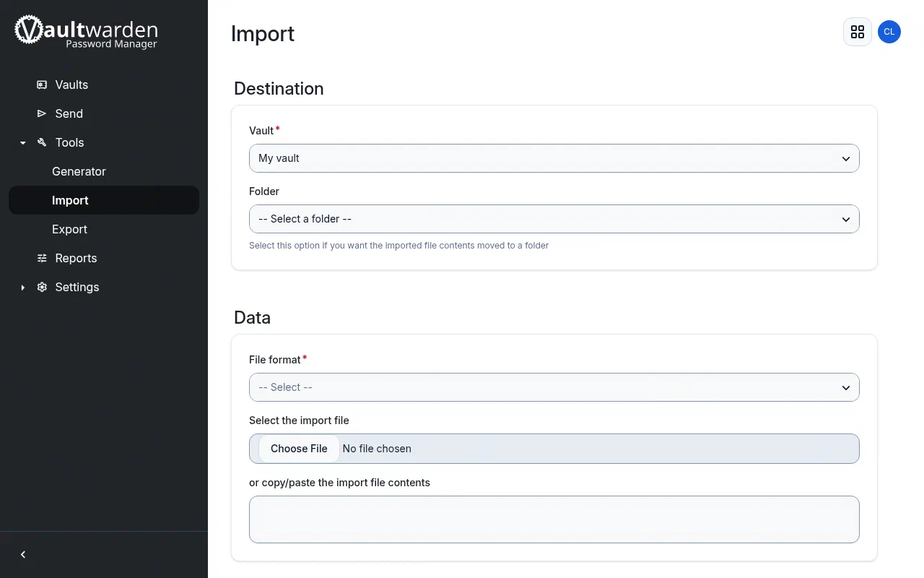
Task: Click the import file contents text area
Action: (554, 519)
